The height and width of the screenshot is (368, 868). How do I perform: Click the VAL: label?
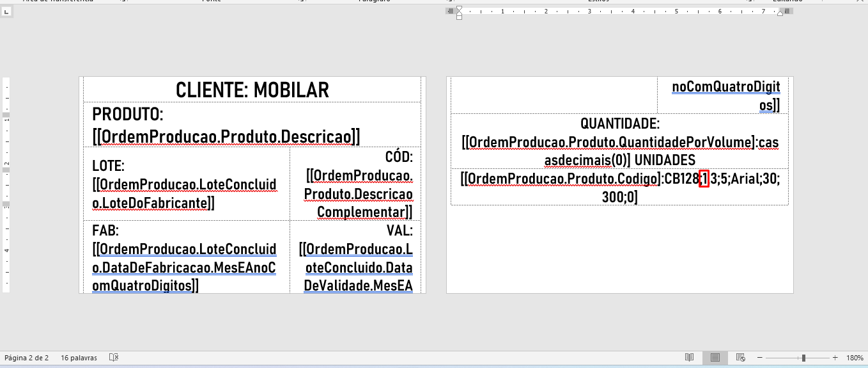[x=399, y=230]
